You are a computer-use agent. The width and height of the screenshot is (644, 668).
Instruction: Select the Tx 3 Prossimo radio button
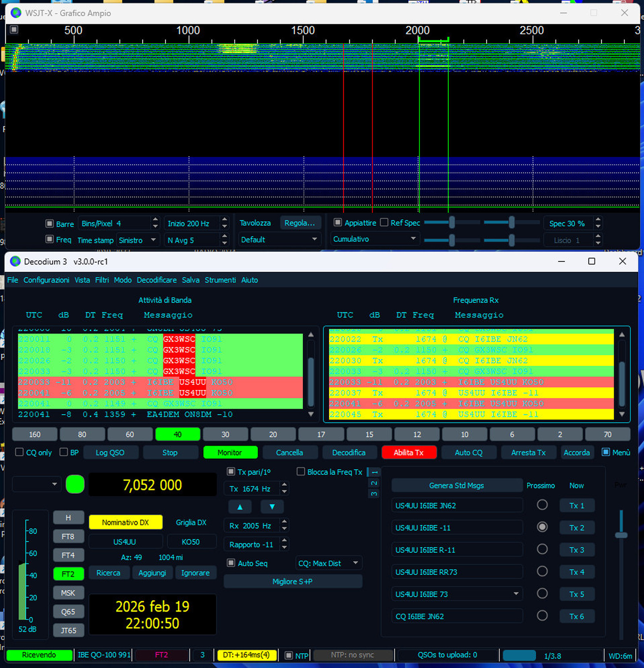pyautogui.click(x=542, y=549)
